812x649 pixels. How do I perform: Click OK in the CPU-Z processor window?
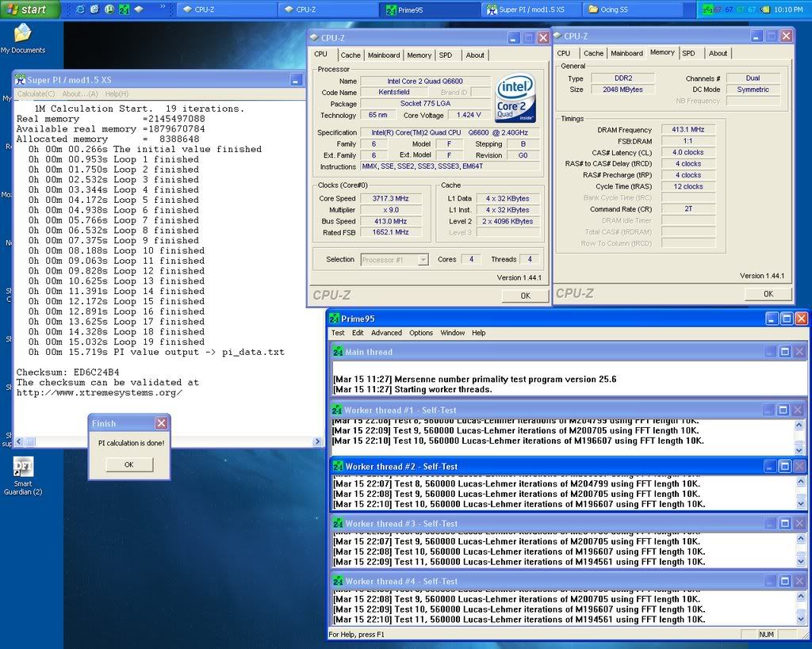(x=525, y=296)
